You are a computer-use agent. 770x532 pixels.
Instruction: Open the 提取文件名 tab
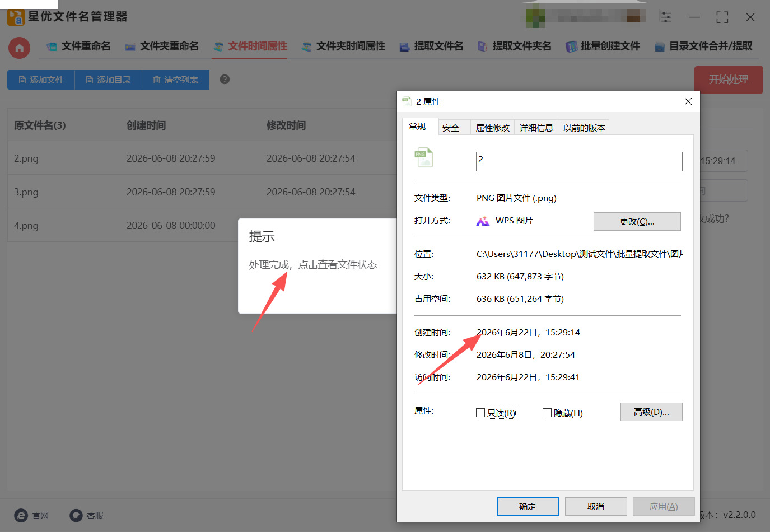pyautogui.click(x=431, y=46)
